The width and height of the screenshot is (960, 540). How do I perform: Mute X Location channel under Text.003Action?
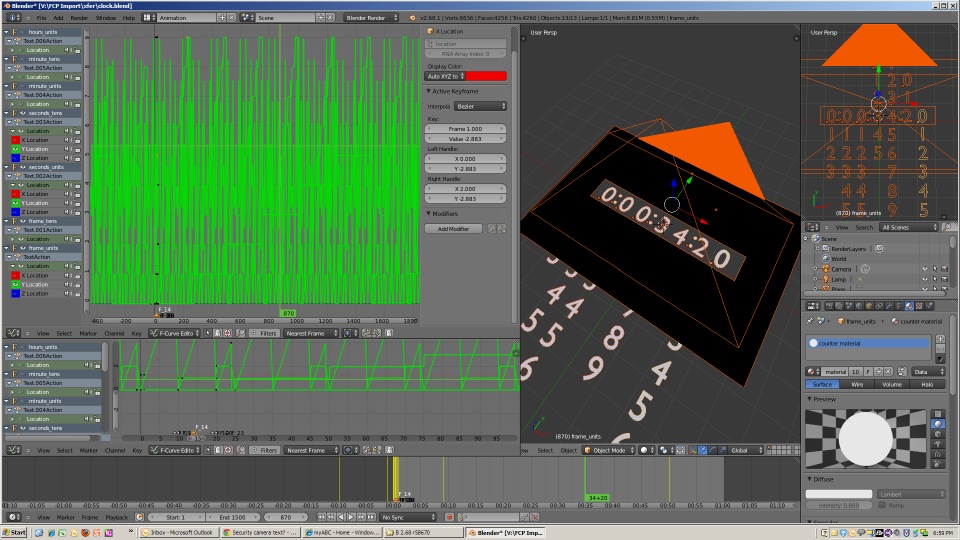point(68,140)
